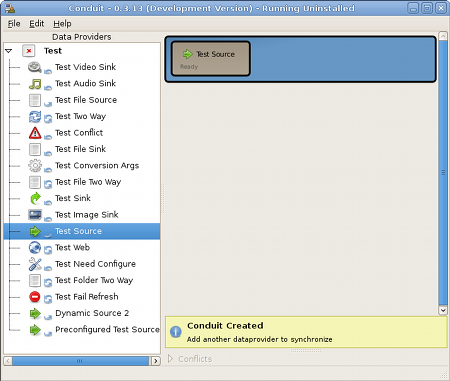Image resolution: width=450 pixels, height=381 pixels.
Task: Click the Test File Two Way document icon
Action: (x=35, y=182)
